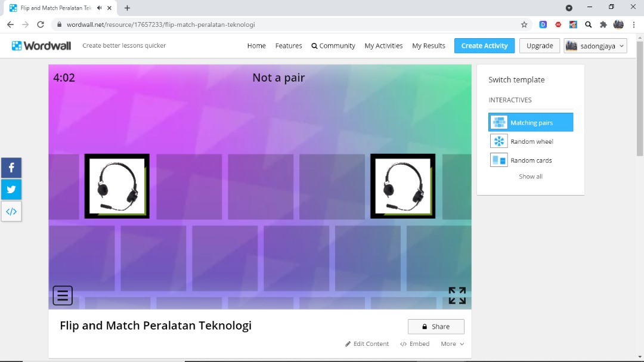Click the Wordwall logo
This screenshot has width=644, height=362.
(41, 46)
